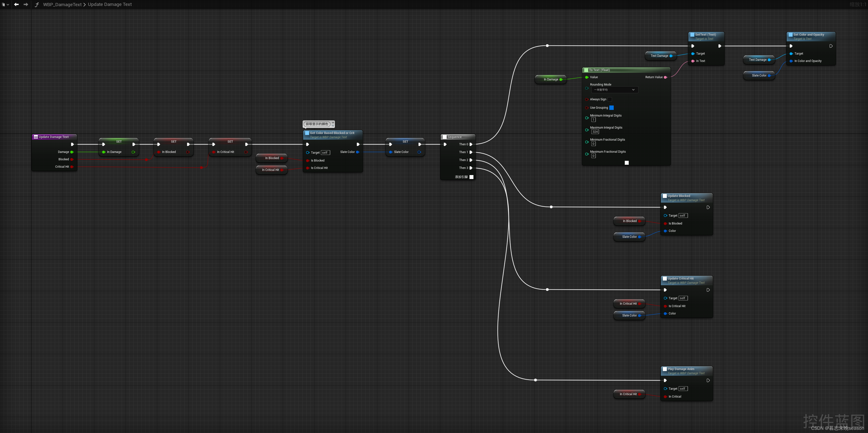Viewport: 868px width, 433px height.
Task: Open the bookmarks dropdown in the graph toolbar
Action: [5, 5]
